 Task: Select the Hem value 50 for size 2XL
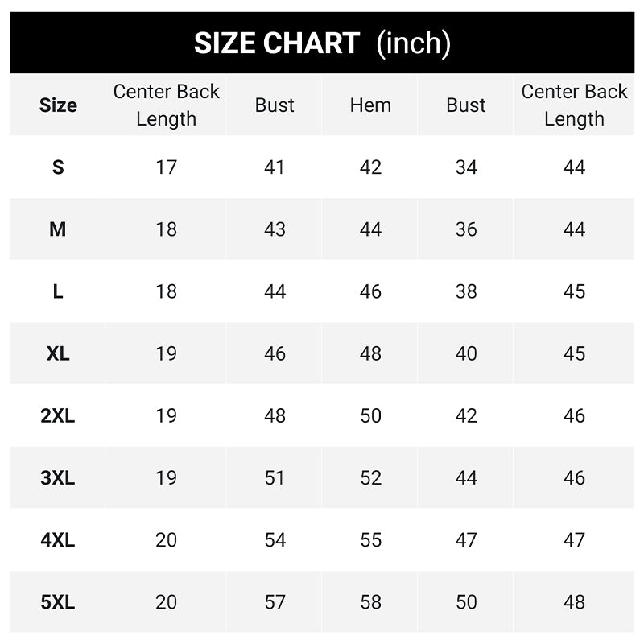(370, 415)
